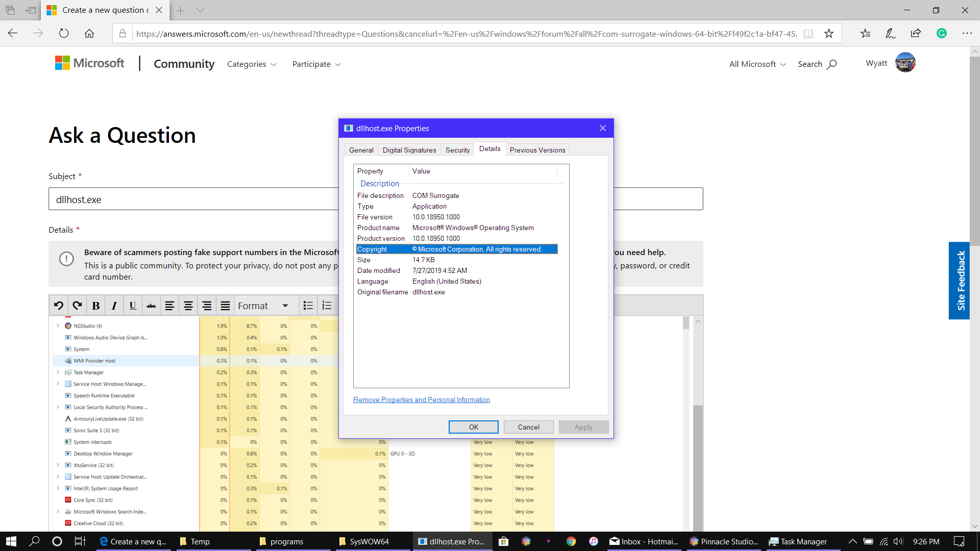Screen dimensions: 980x551
Task: Select the WMI Provider Host row
Action: pos(126,361)
